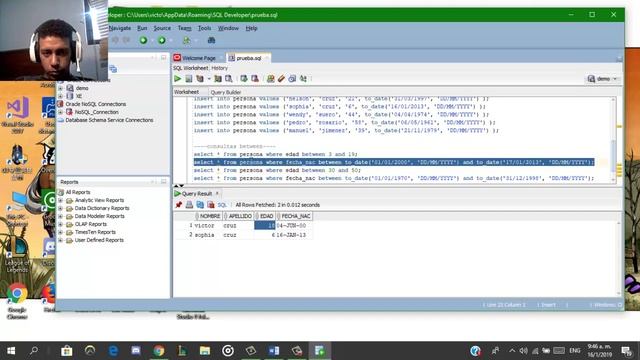Click the NOMBRE column header
This screenshot has width=640, height=360.
209,216
